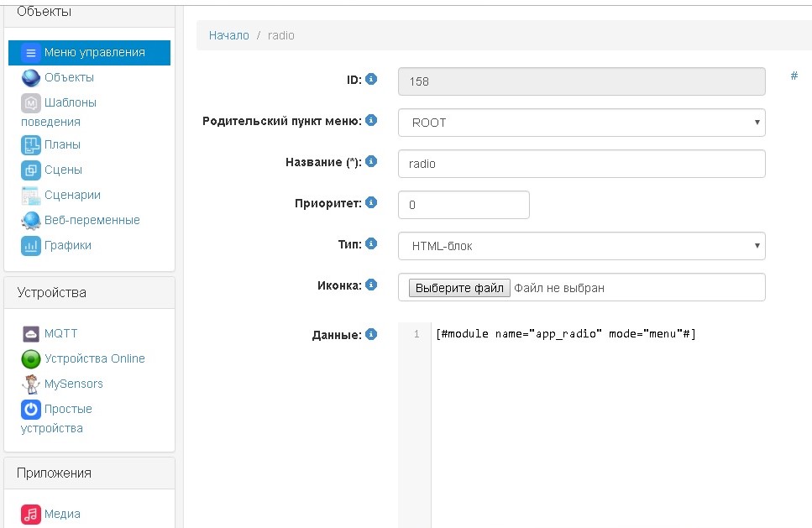Open the Plans icon in sidebar
Screen dimensions: 812x528
[x=31, y=145]
